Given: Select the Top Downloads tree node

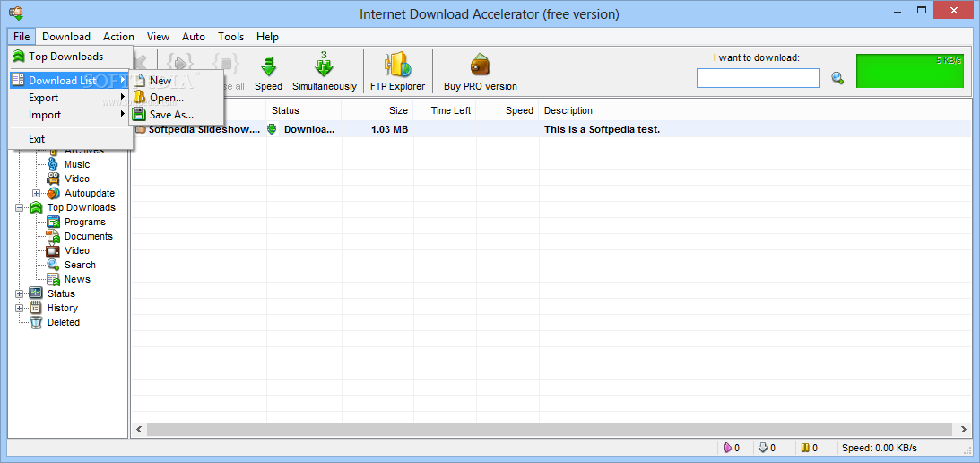Looking at the screenshot, I should coord(82,208).
